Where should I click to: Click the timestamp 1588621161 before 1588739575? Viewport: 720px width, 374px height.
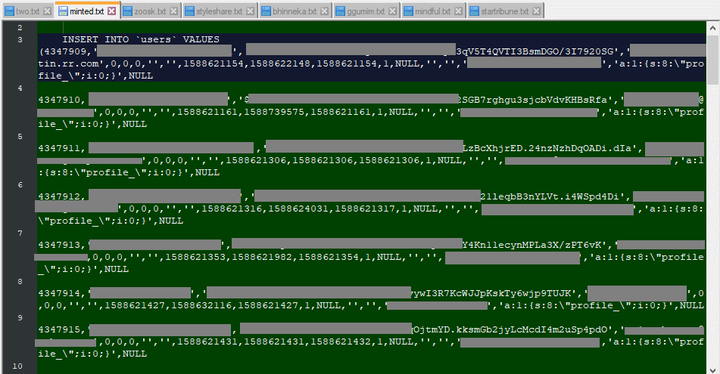tap(208, 112)
